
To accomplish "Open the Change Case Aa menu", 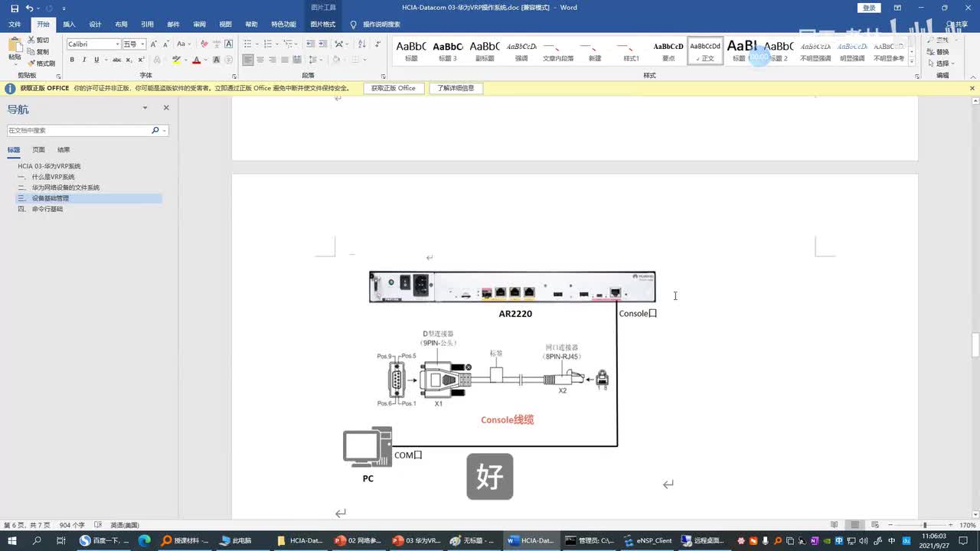I will (x=182, y=44).
